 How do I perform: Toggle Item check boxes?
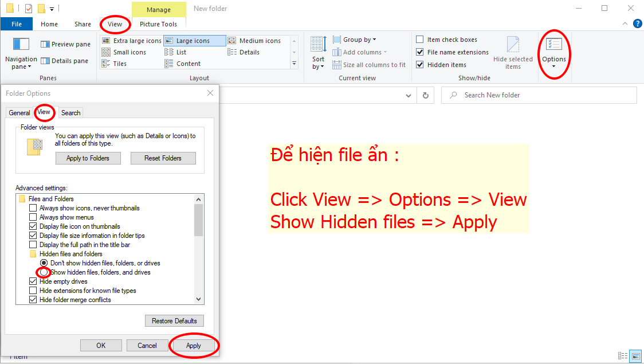420,40
